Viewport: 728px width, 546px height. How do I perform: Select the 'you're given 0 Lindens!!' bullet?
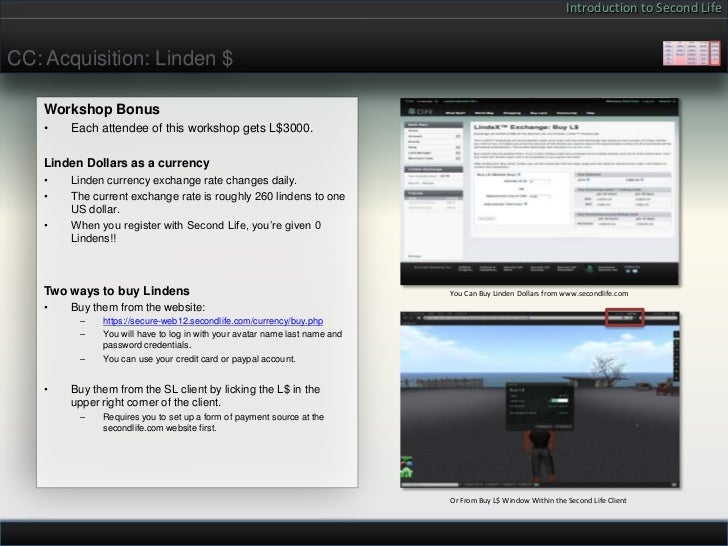pyautogui.click(x=195, y=232)
